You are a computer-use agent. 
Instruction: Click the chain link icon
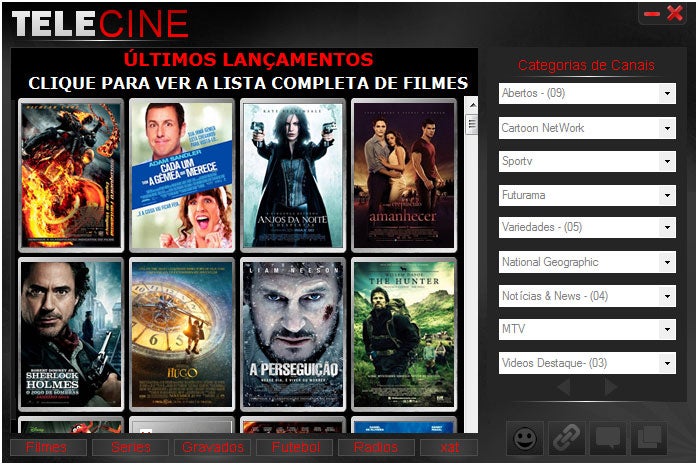566,438
